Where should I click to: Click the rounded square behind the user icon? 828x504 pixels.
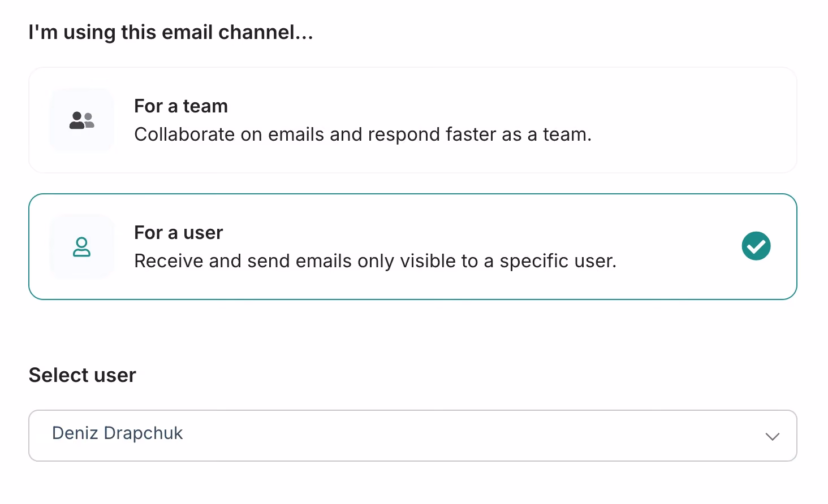(82, 246)
